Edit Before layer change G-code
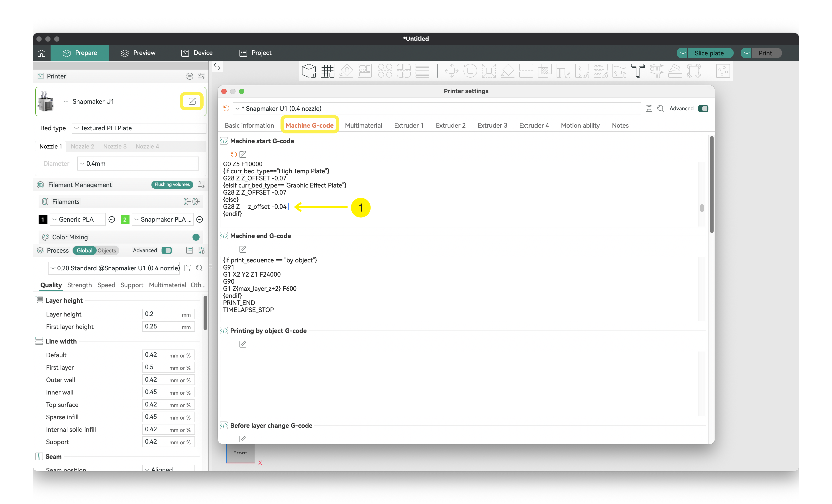This screenshot has height=504, width=832. pos(243,439)
